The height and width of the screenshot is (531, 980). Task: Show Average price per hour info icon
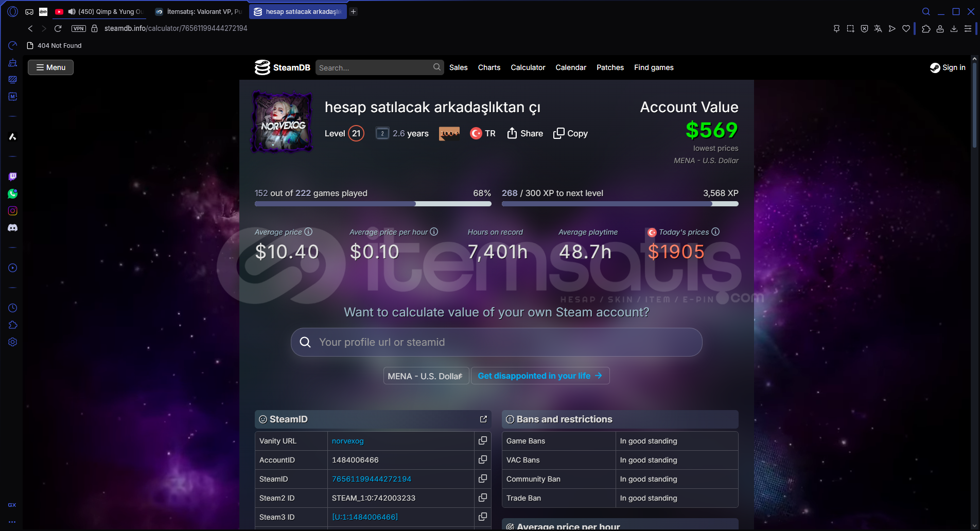point(434,232)
